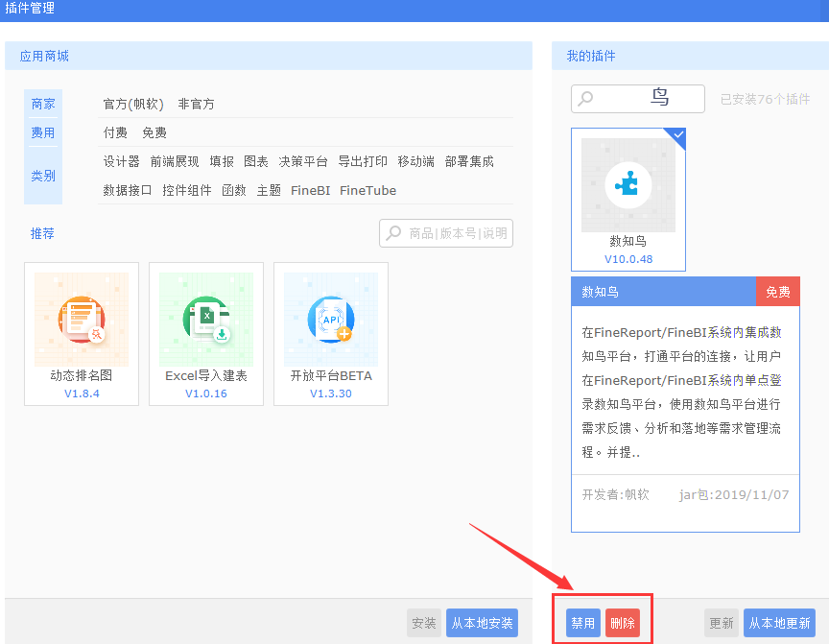The height and width of the screenshot is (644, 829).
Task: Filter by 免费 plugins
Action: tap(154, 132)
